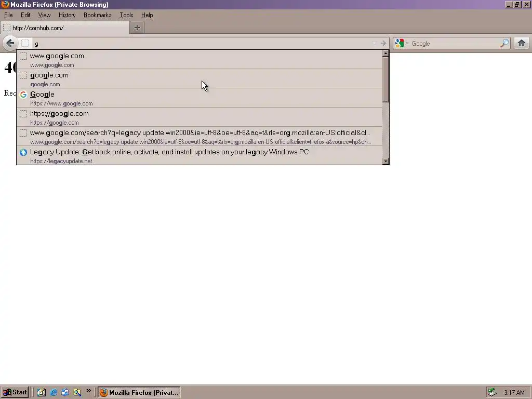Screen dimensions: 532x399
Task: Click the Go arrow in address bar
Action: coord(383,43)
